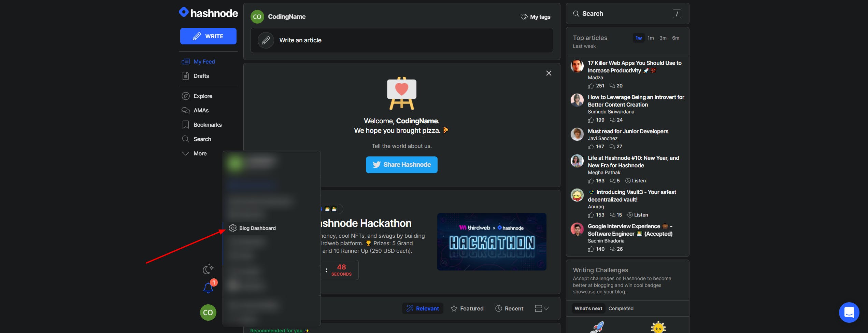Click Madza author avatar
This screenshot has height=333, width=868.
(x=577, y=66)
